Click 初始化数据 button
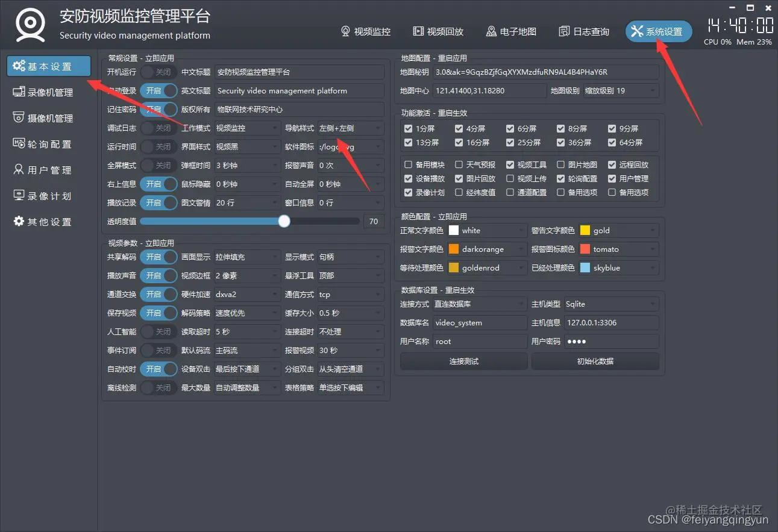 pos(595,361)
